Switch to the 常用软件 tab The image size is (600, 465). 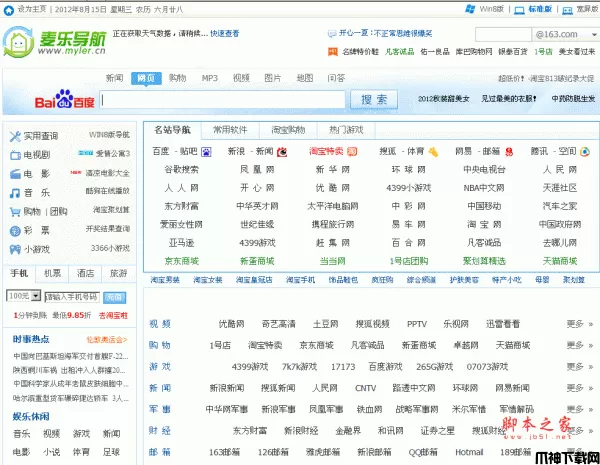230,130
